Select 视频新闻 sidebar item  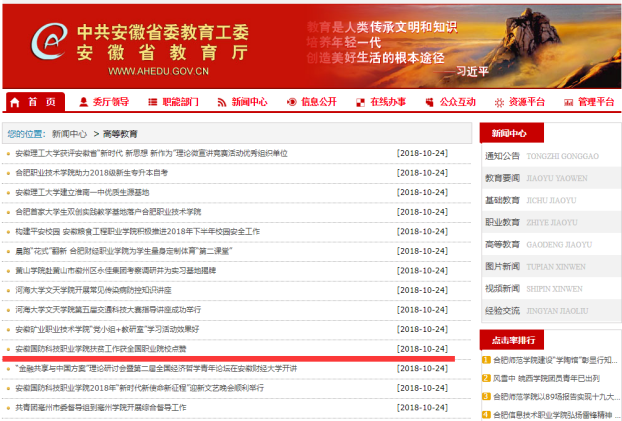coord(502,288)
